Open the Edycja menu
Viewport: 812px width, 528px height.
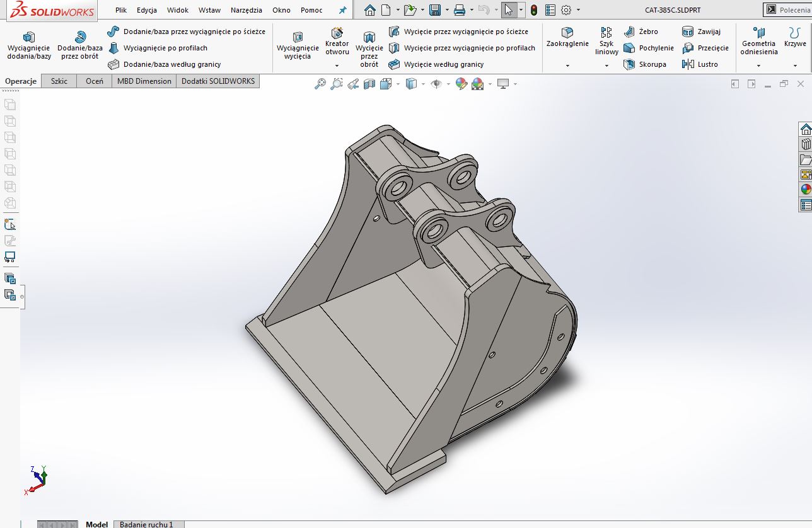pos(147,10)
